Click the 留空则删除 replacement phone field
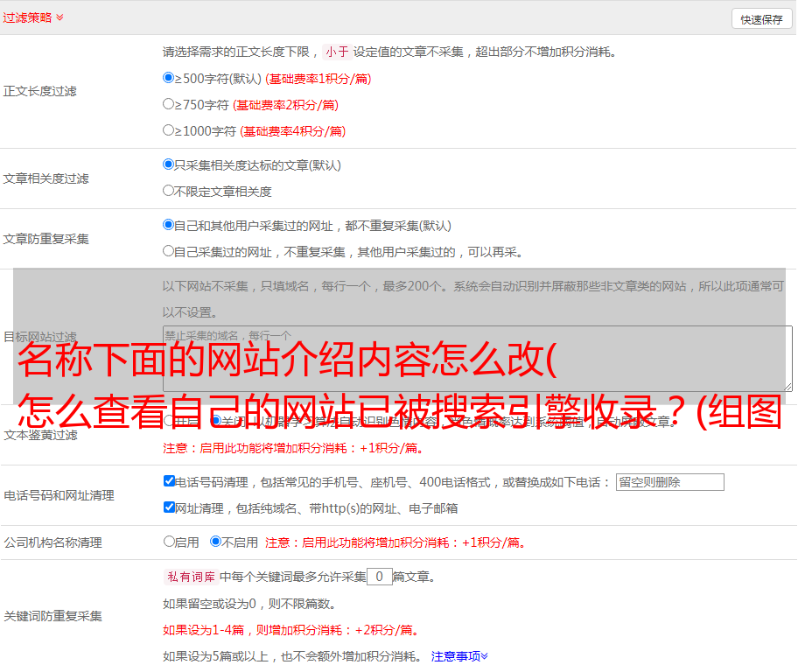The width and height of the screenshot is (798, 672). (669, 482)
